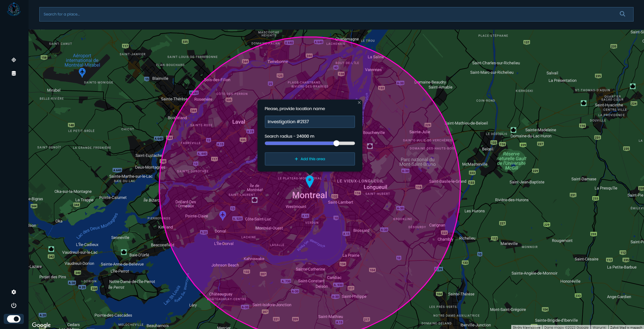Edit the Investigation #2137 name field
Image resolution: width=644 pixels, height=329 pixels.
[310, 122]
